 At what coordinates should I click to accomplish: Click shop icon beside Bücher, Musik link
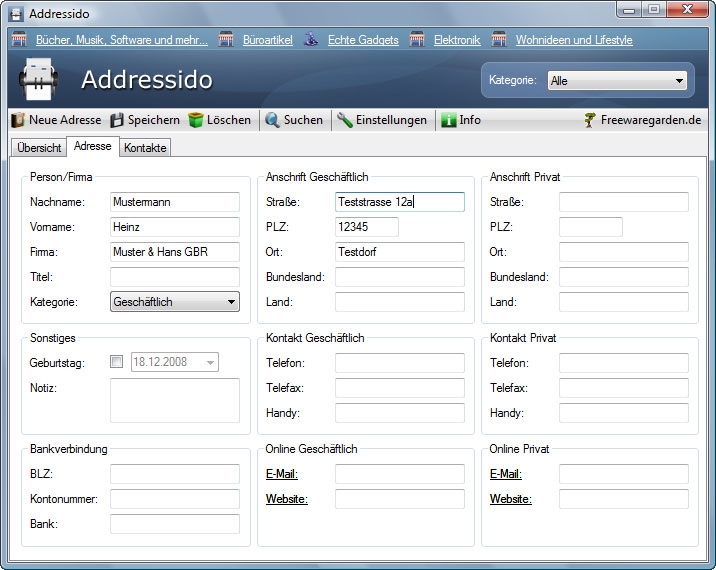click(19, 40)
